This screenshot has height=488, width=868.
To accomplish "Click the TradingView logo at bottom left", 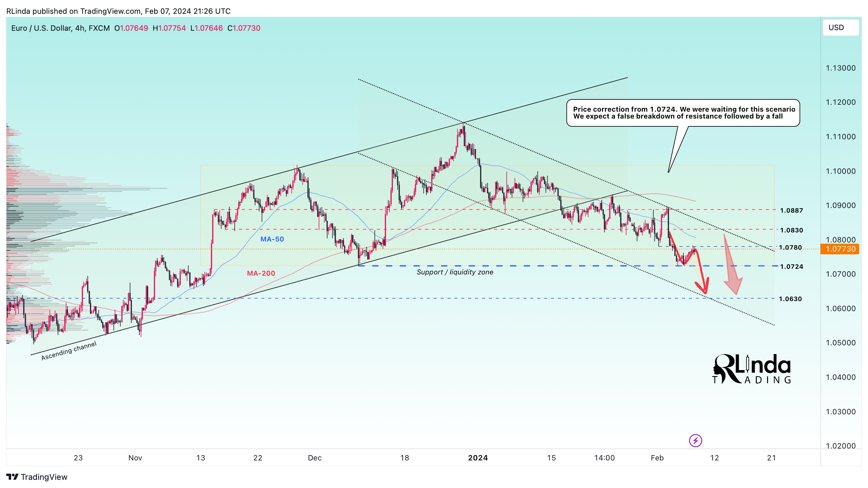I will 37,477.
